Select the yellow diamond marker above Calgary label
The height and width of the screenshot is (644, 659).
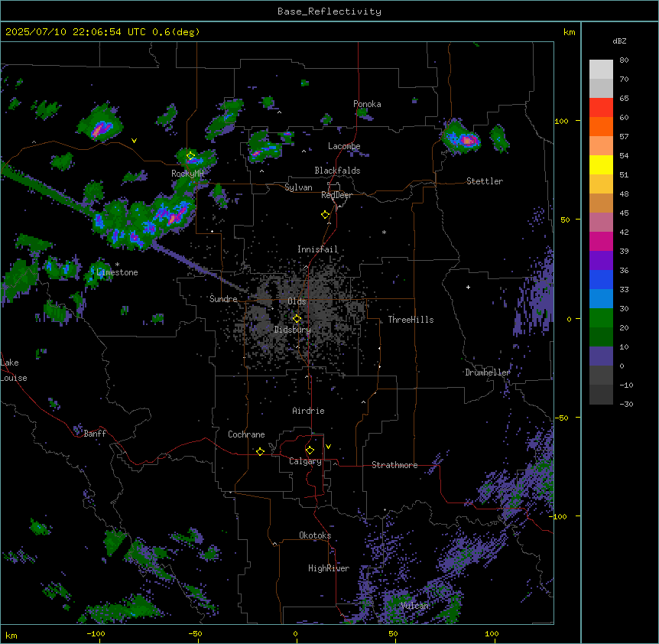(x=310, y=450)
